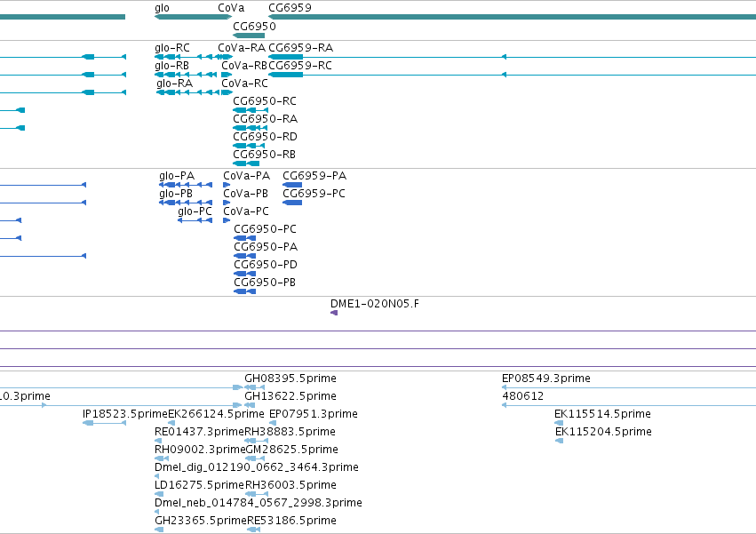Select the RE53186.5prime EST label
756x534 pixels.
291,521
